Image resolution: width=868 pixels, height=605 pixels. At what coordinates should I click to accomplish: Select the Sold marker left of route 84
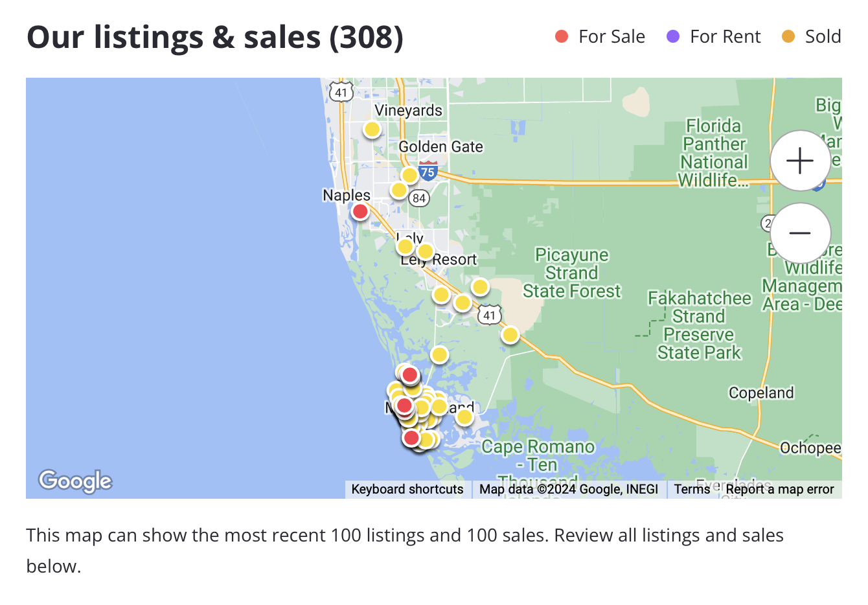[x=399, y=190]
